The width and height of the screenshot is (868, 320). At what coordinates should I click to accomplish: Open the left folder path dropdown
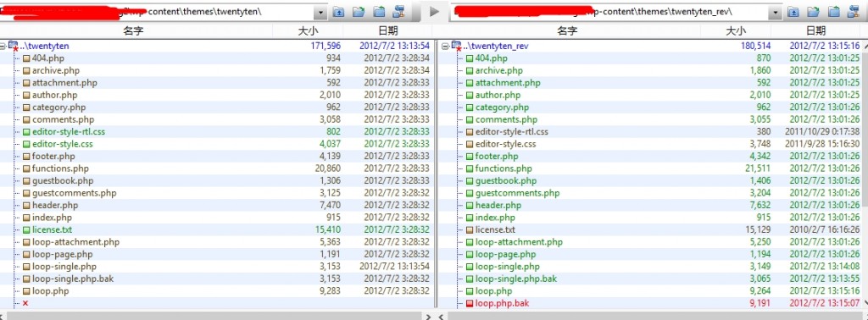(320, 12)
